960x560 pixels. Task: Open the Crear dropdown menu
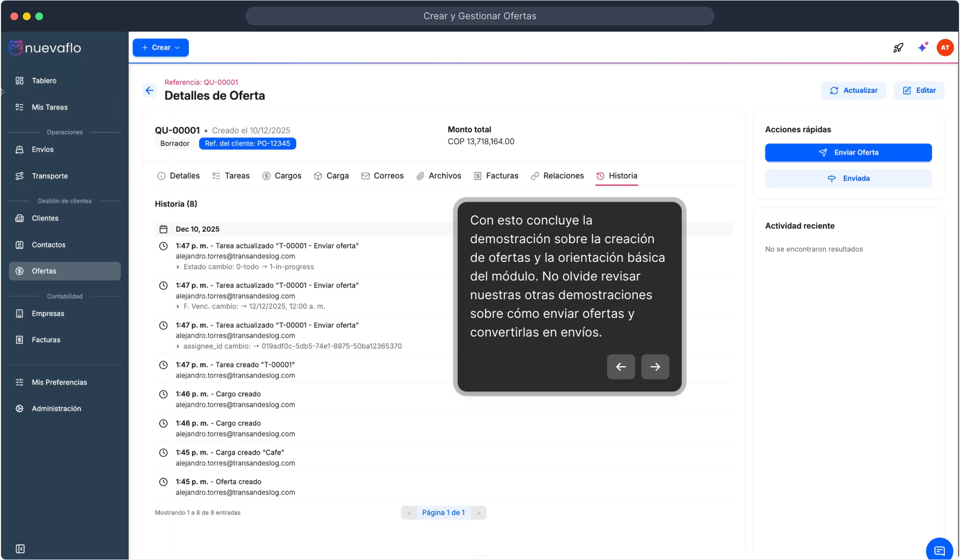[160, 48]
